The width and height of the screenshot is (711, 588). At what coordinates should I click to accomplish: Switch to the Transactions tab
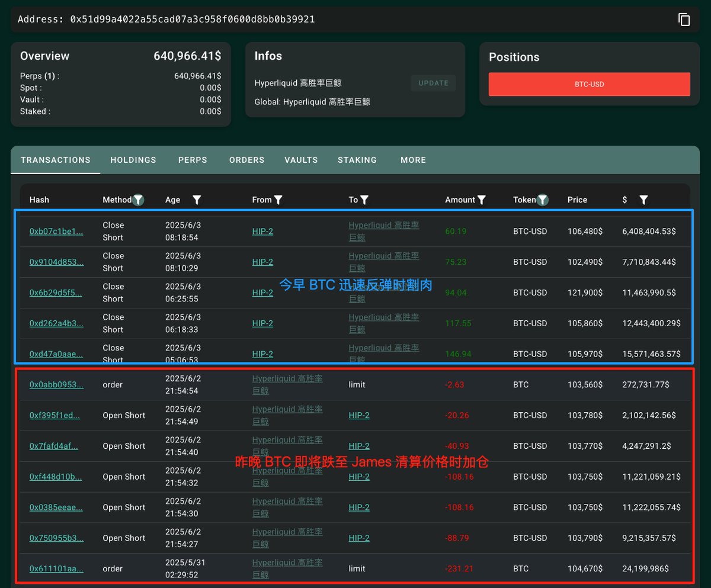pyautogui.click(x=56, y=160)
